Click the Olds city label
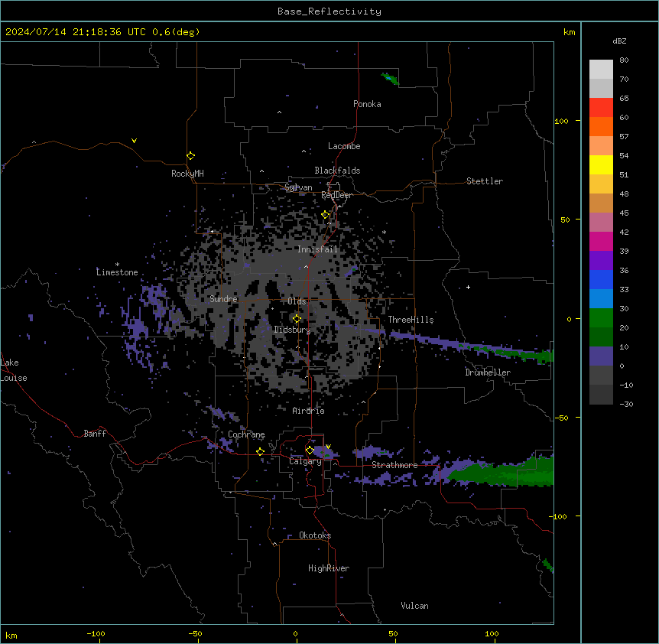This screenshot has width=659, height=644. [x=297, y=301]
